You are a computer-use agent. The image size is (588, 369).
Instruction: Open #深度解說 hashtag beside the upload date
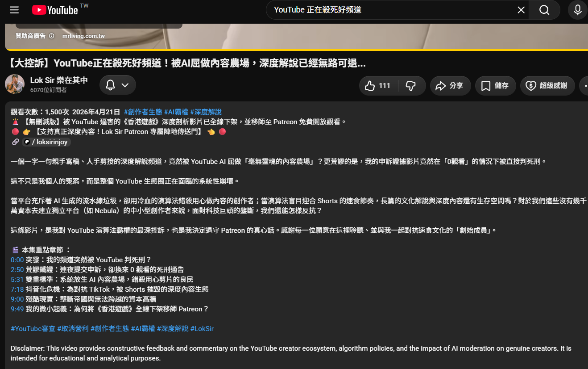click(206, 112)
